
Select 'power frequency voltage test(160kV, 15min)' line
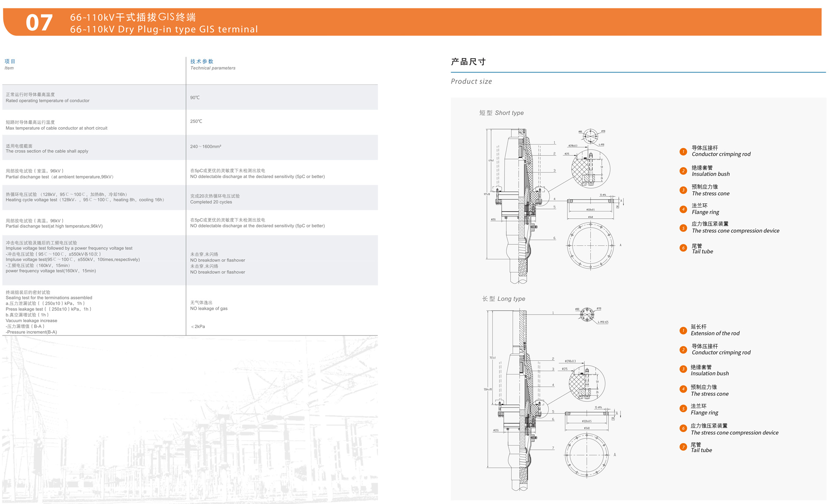coord(51,271)
